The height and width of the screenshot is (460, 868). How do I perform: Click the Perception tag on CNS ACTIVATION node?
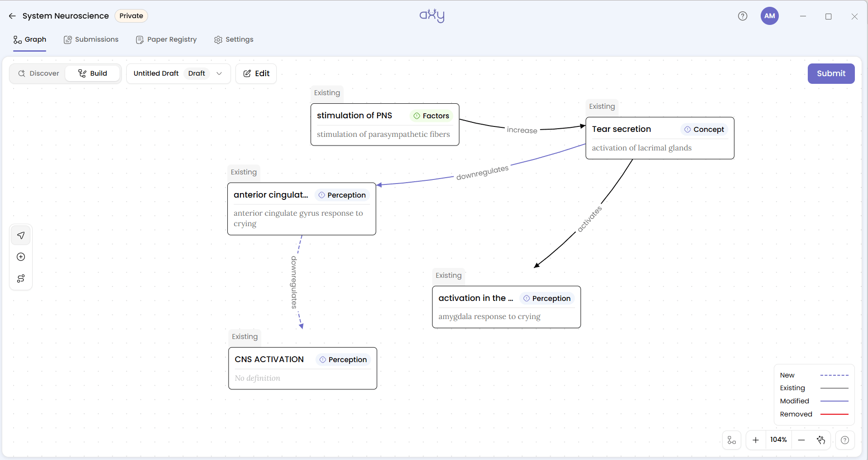click(343, 360)
